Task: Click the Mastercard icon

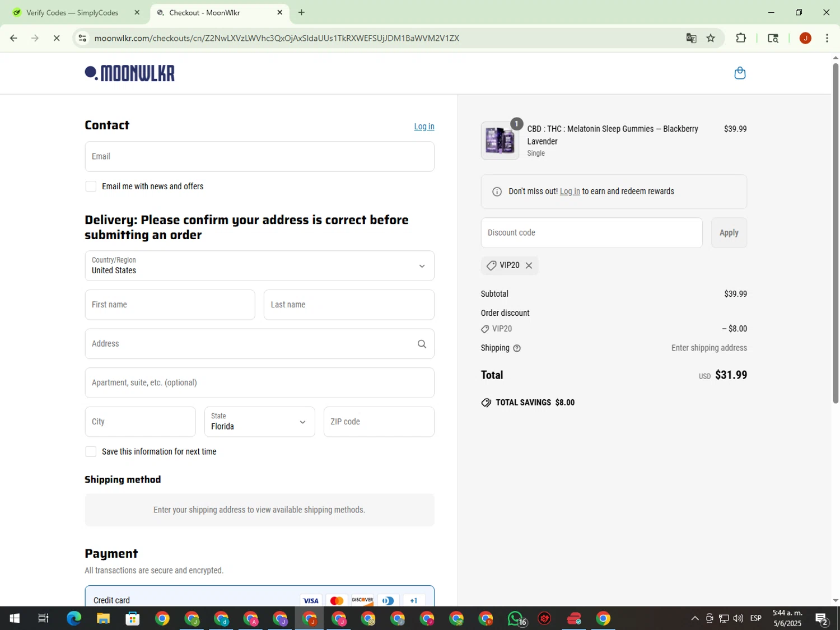Action: point(337,600)
